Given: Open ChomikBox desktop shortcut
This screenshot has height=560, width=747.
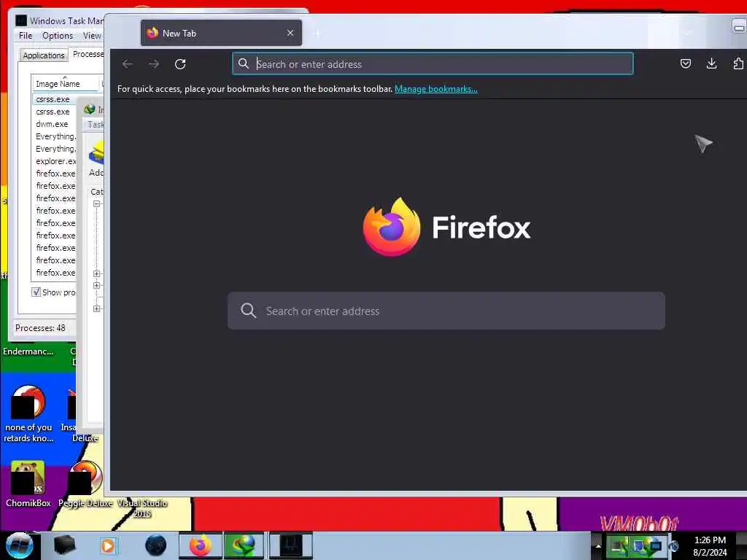Looking at the screenshot, I should [x=28, y=484].
